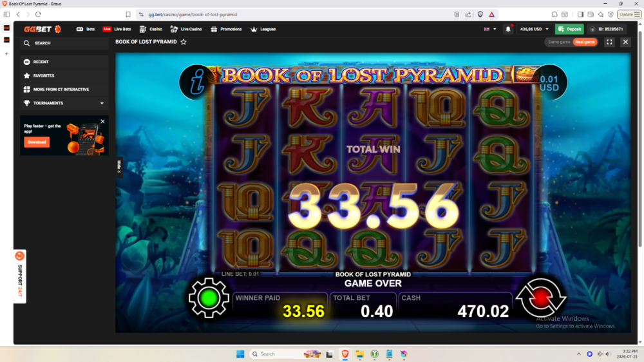Click the Cash 470.02 value

point(483,312)
